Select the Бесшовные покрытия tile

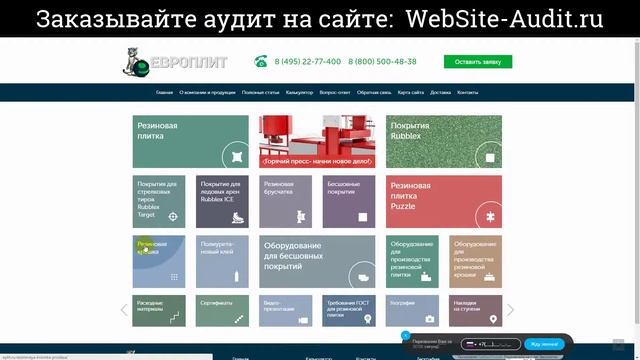(x=349, y=202)
